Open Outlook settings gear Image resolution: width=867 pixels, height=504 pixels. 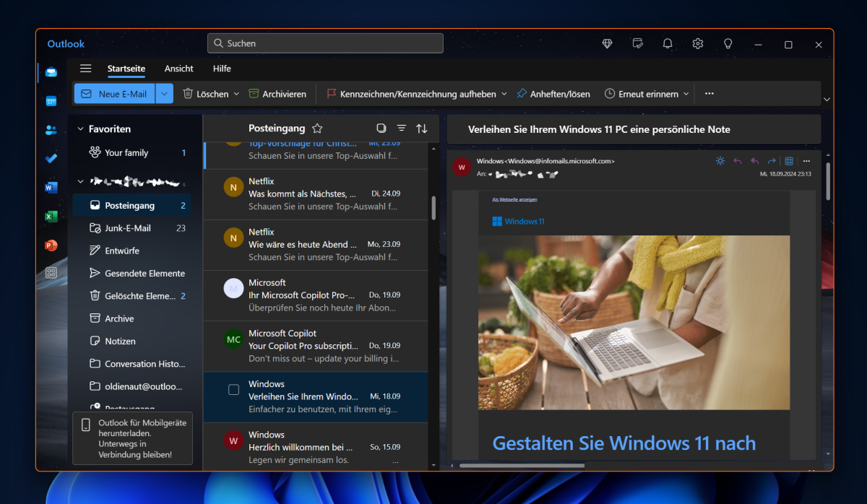(697, 43)
